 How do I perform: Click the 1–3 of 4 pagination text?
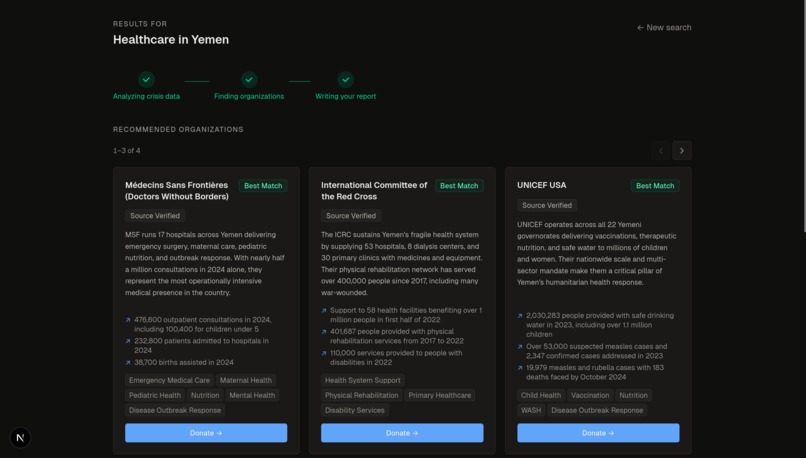(126, 151)
